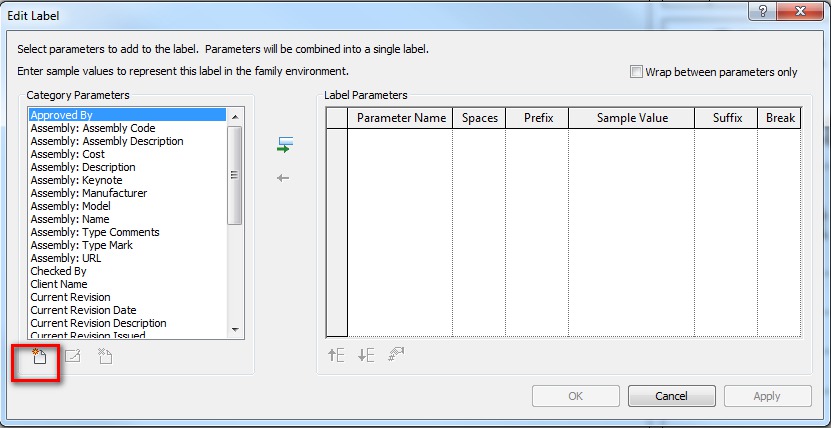Click the Move parameter down icon

(x=366, y=355)
